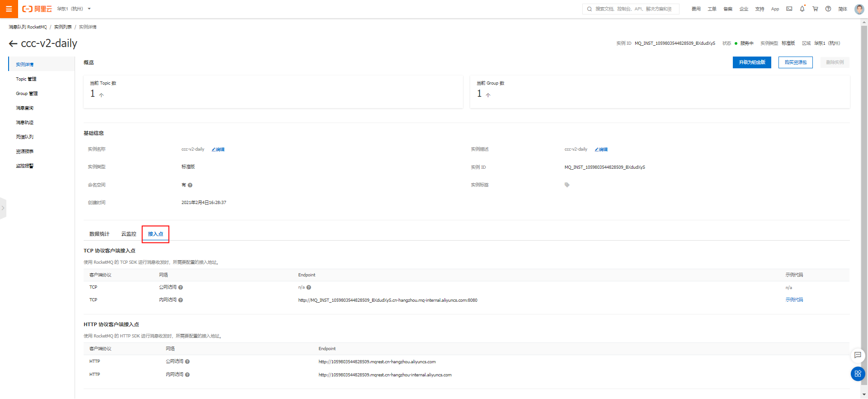The image size is (868, 399).
Task: Switch to the 接入点 tab
Action: click(x=156, y=234)
